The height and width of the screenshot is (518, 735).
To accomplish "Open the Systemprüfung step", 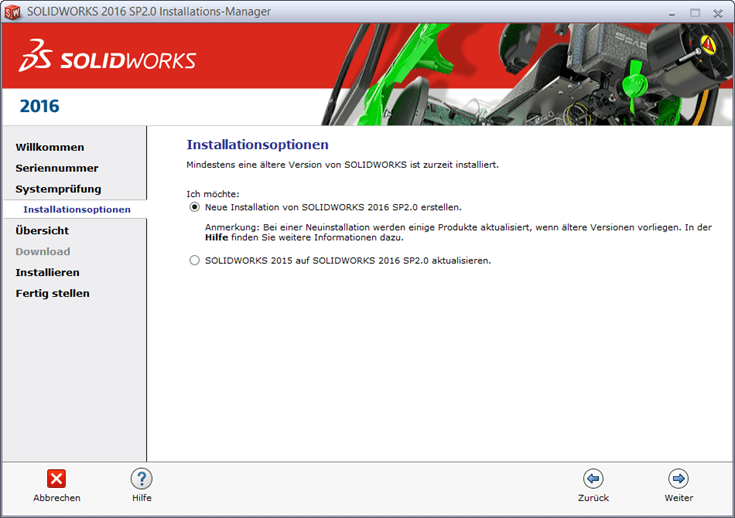I will 58,189.
